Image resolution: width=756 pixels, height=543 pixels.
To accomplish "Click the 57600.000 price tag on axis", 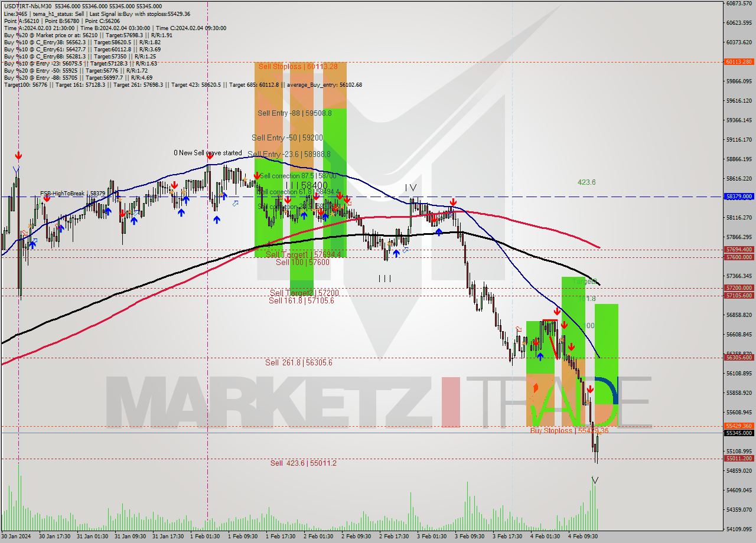I will click(739, 257).
